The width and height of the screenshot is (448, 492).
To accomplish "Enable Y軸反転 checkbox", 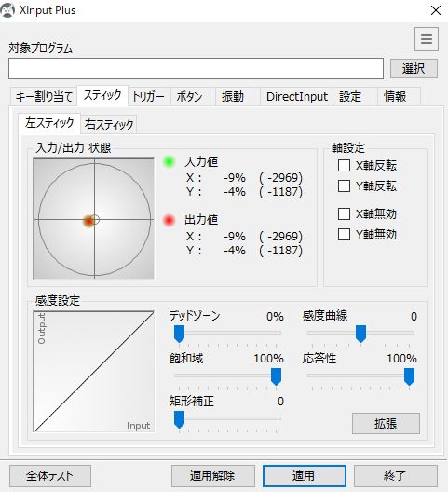I will pos(345,185).
